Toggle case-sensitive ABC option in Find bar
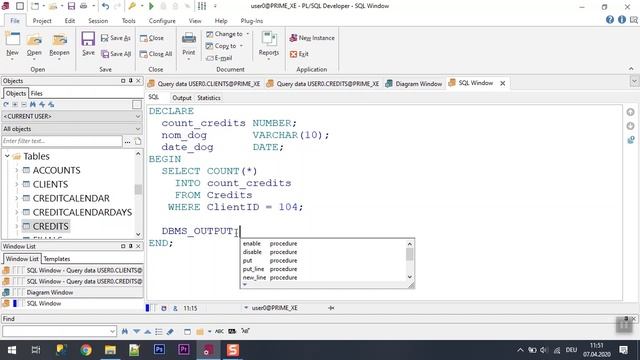Image resolution: width=640 pixels, height=360 pixels. tap(219, 331)
